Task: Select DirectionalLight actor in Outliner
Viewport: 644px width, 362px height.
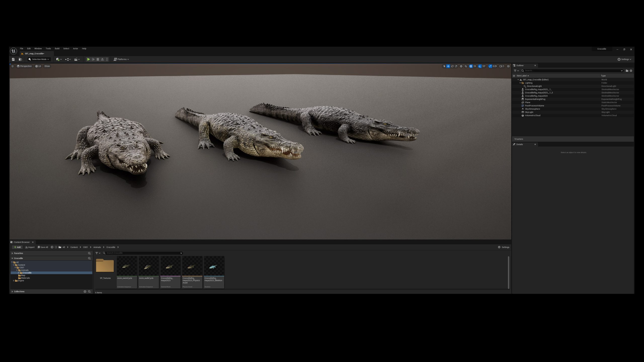Action: (x=534, y=86)
